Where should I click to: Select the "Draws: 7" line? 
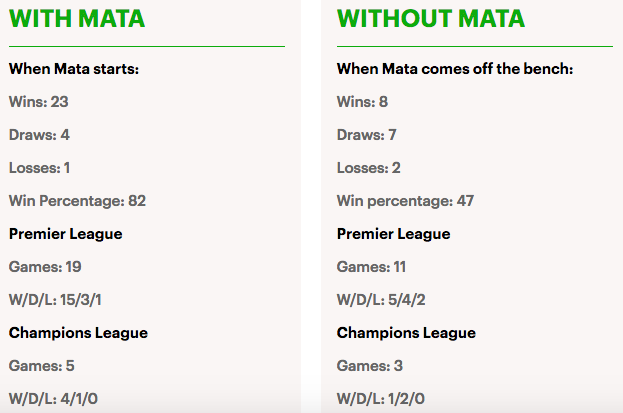tap(367, 135)
